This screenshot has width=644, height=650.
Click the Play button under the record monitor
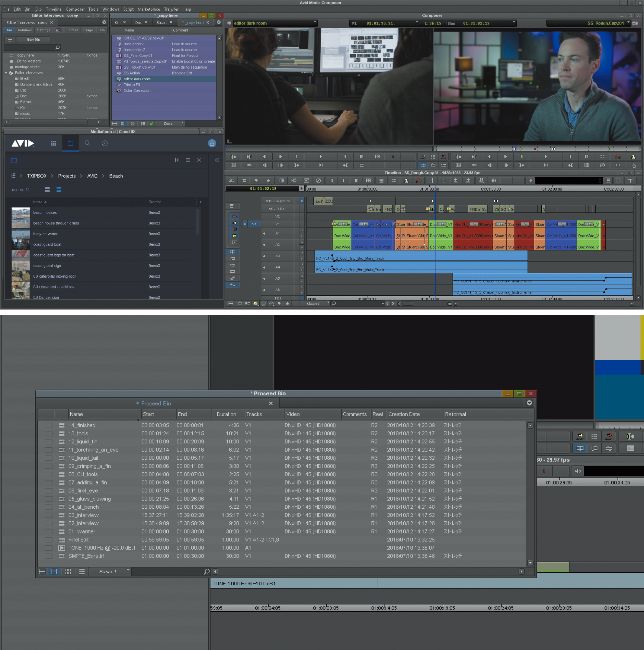pyautogui.click(x=546, y=157)
